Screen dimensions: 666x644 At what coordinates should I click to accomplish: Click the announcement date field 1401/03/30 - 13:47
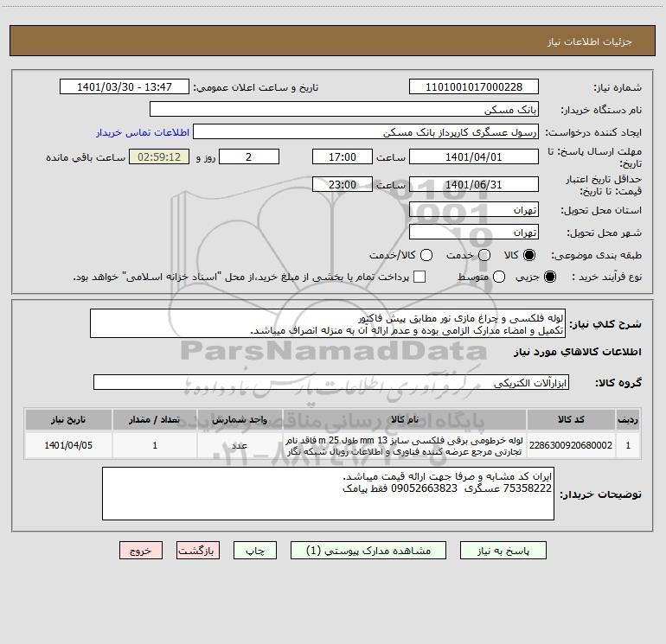coord(125,87)
